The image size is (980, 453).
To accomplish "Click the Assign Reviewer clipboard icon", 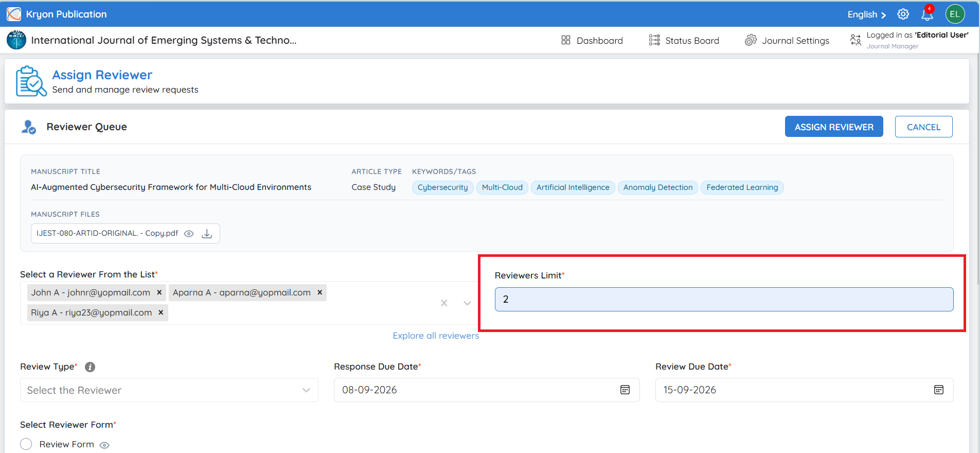I will [x=31, y=81].
